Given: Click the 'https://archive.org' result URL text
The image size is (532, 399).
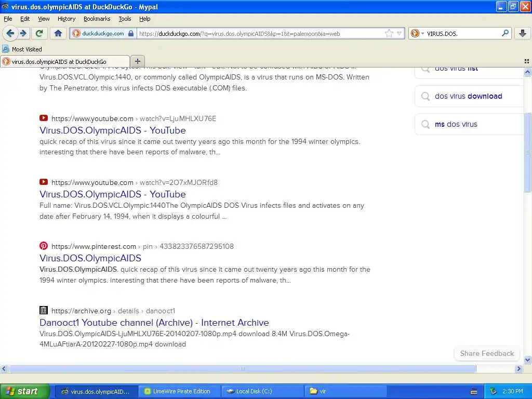Looking at the screenshot, I should tap(81, 311).
